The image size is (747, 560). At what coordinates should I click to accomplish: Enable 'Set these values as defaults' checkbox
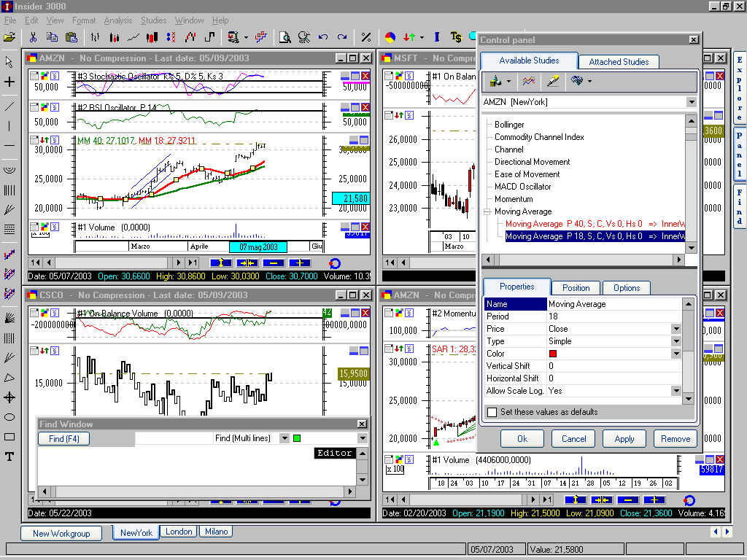point(492,412)
